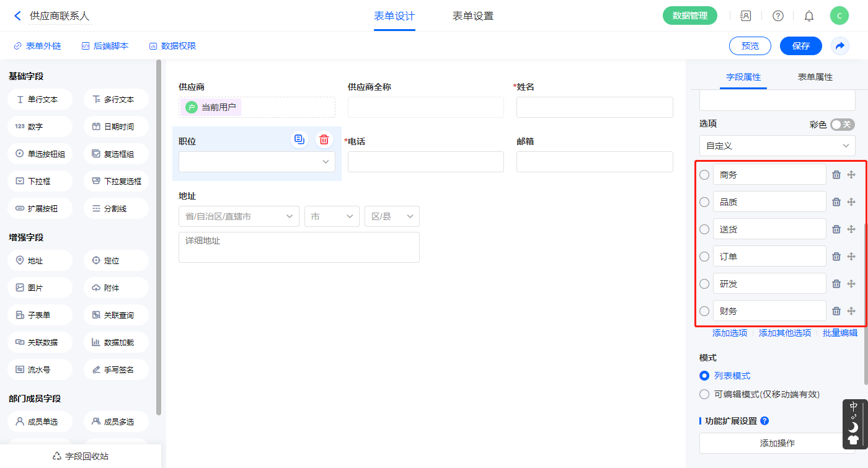The width and height of the screenshot is (868, 468).
Task: Open the notification bell icon
Action: 808,16
